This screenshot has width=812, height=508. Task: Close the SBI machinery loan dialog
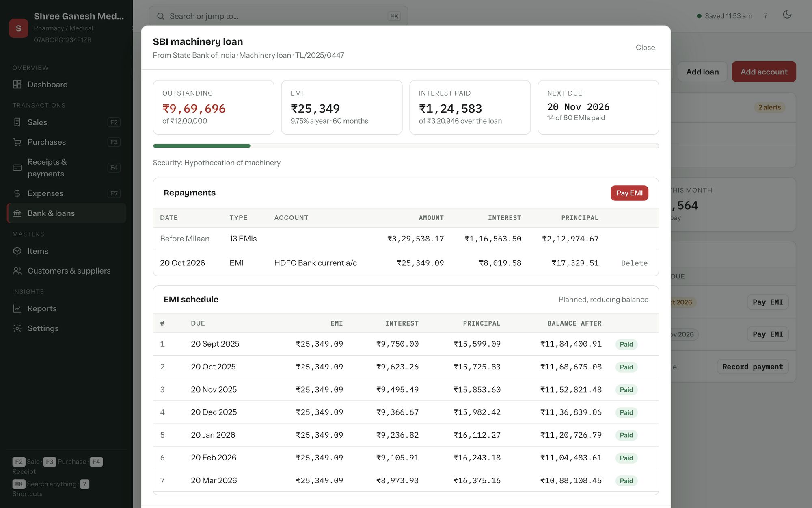(645, 48)
